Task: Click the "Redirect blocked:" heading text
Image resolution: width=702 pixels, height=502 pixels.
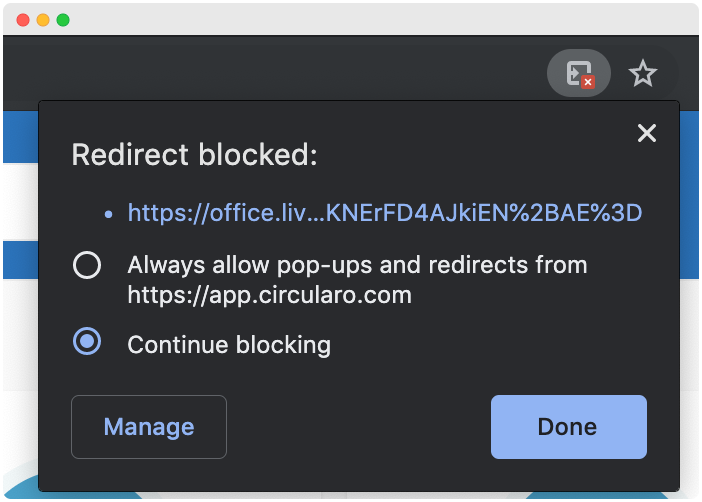Action: click(194, 155)
